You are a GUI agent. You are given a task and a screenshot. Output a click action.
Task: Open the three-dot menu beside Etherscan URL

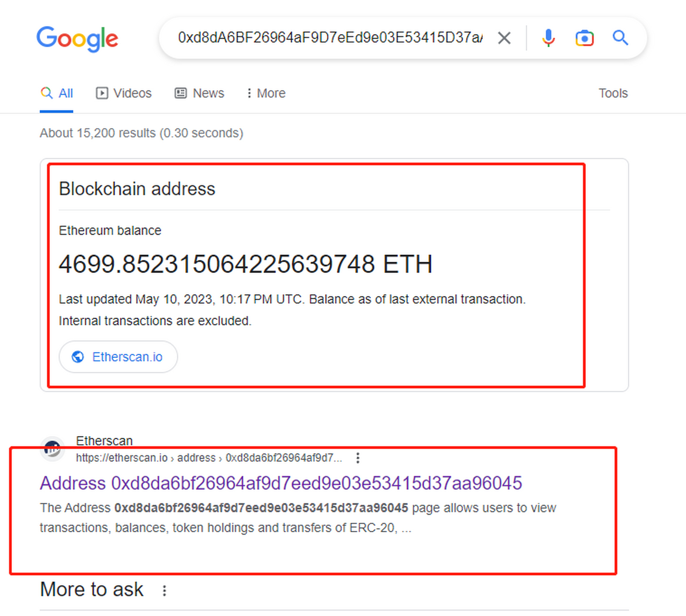coord(358,458)
